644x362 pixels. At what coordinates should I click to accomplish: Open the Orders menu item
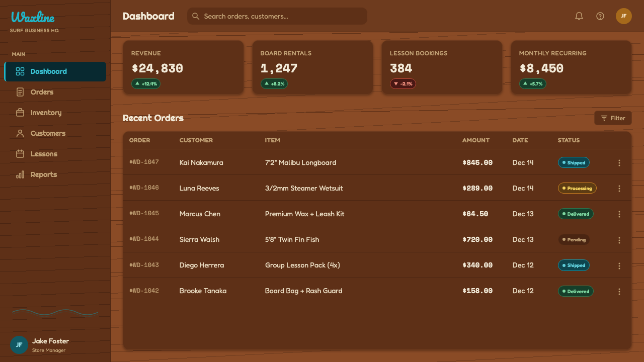pos(55,92)
